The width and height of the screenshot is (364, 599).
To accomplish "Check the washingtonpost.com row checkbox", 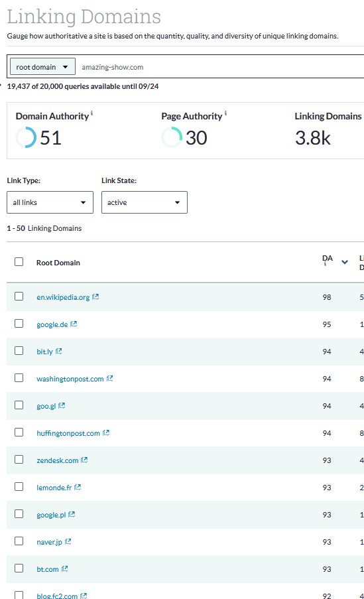I will pyautogui.click(x=19, y=378).
